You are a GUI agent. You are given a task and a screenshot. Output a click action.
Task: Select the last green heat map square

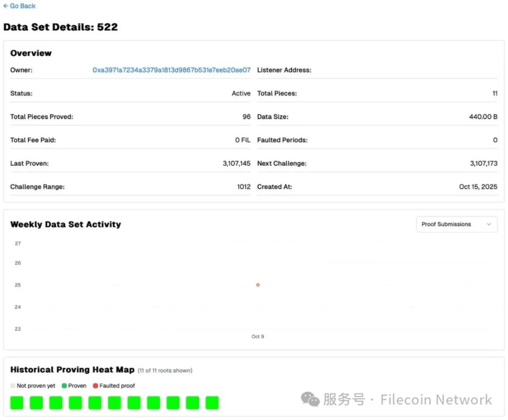tap(212, 403)
